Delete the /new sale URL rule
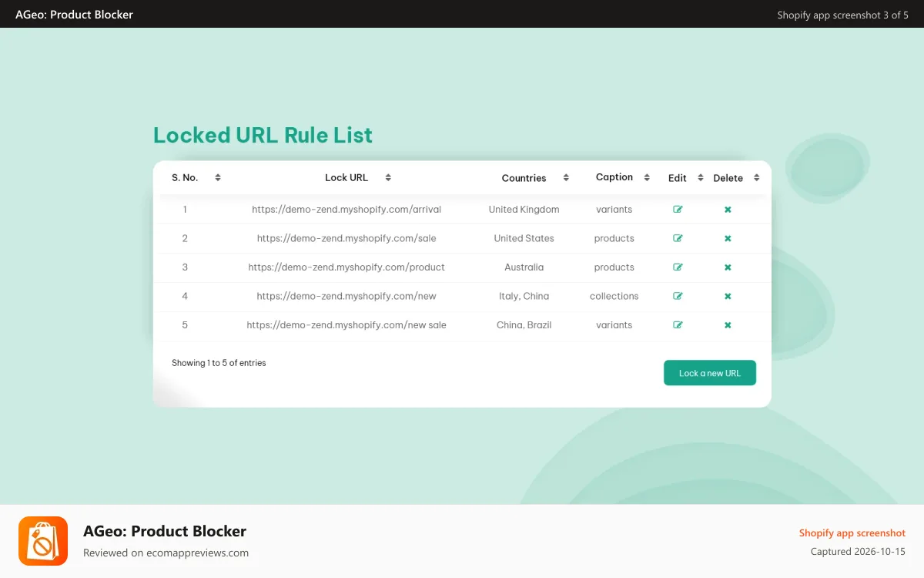Image resolution: width=924 pixels, height=578 pixels. (x=728, y=325)
